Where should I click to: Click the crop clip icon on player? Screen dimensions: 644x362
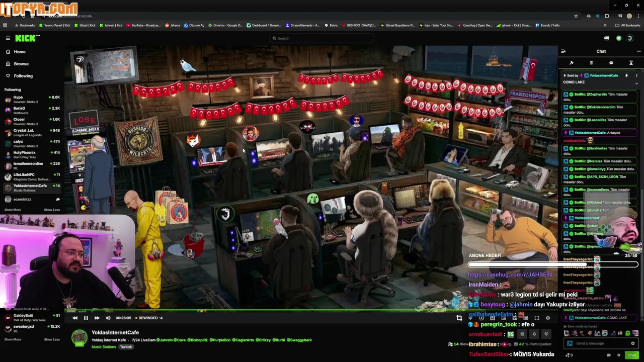(459, 318)
